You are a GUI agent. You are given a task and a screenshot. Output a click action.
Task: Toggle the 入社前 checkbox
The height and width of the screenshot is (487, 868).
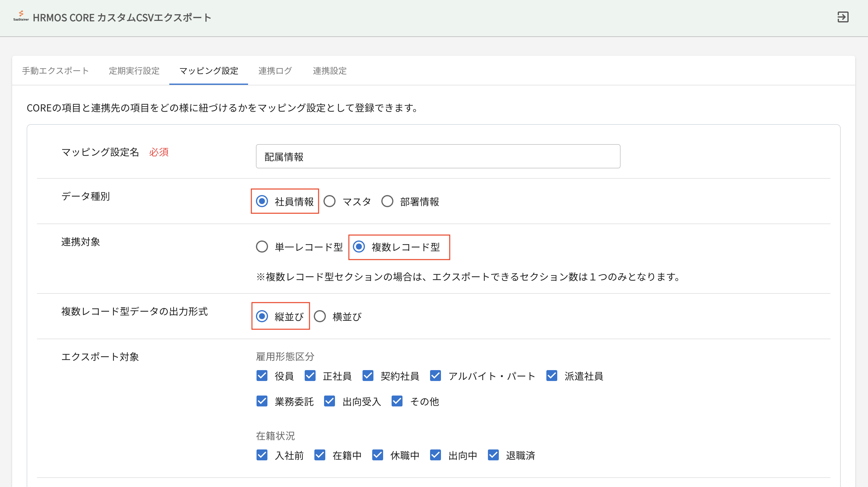(x=262, y=455)
